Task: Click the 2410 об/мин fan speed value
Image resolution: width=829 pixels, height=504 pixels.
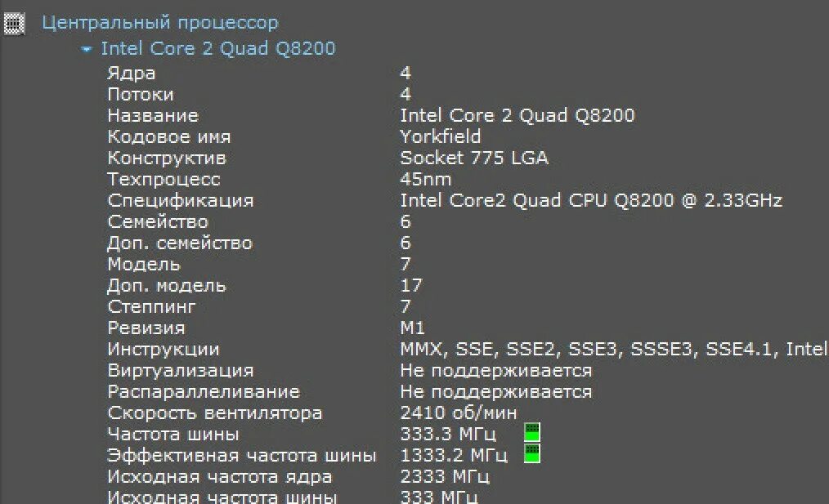Action: pyautogui.click(x=459, y=413)
